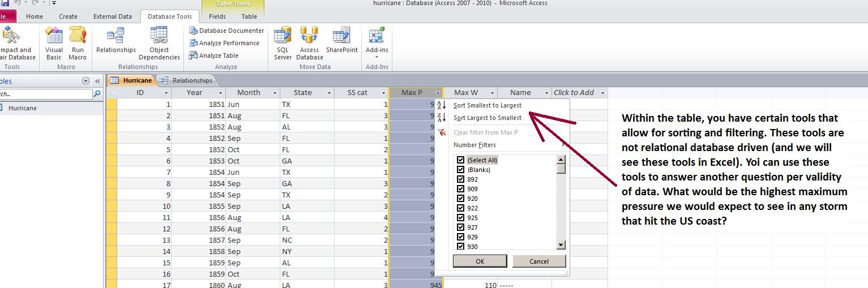Image resolution: width=868 pixels, height=288 pixels.
Task: Open the Year column dropdown
Action: [220, 93]
